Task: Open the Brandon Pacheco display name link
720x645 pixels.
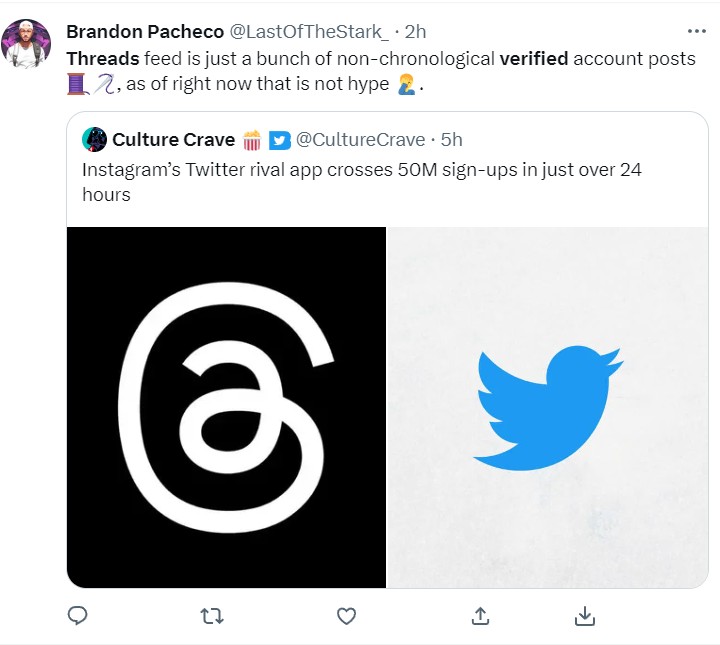Action: 144,32
